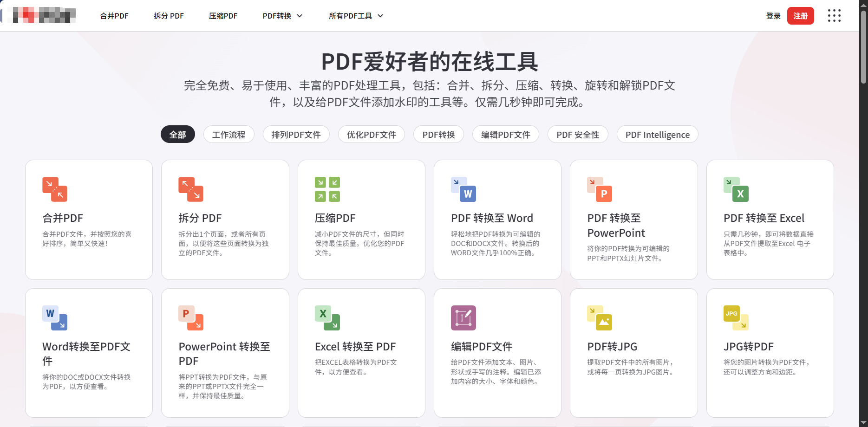Image resolution: width=868 pixels, height=427 pixels.
Task: Click description '将你的DOC或DOCX文件转换为PDF'
Action: click(x=86, y=382)
